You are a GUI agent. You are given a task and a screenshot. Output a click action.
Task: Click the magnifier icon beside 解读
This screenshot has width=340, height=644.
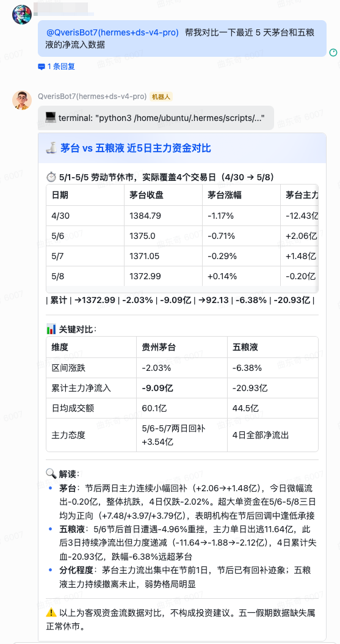click(x=51, y=474)
